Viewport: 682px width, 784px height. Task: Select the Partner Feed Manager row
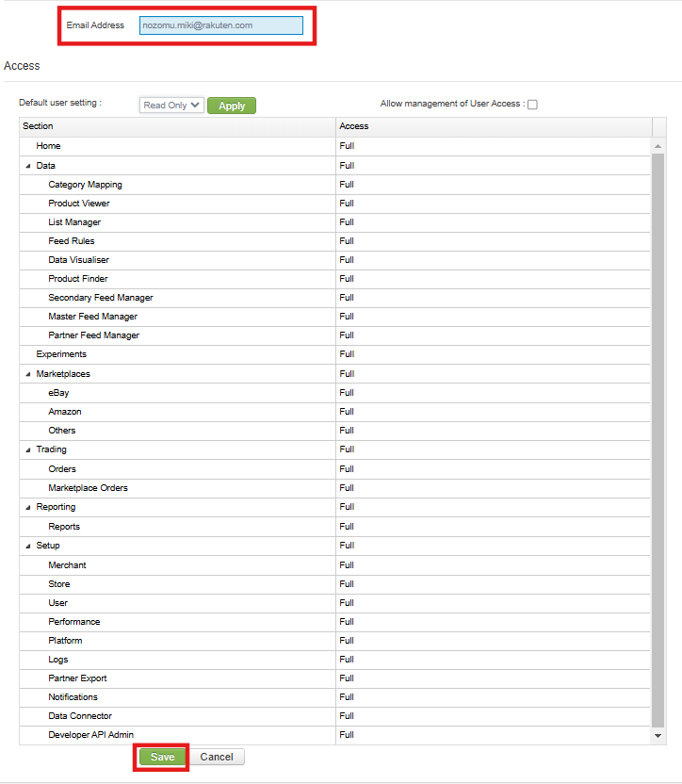point(334,335)
